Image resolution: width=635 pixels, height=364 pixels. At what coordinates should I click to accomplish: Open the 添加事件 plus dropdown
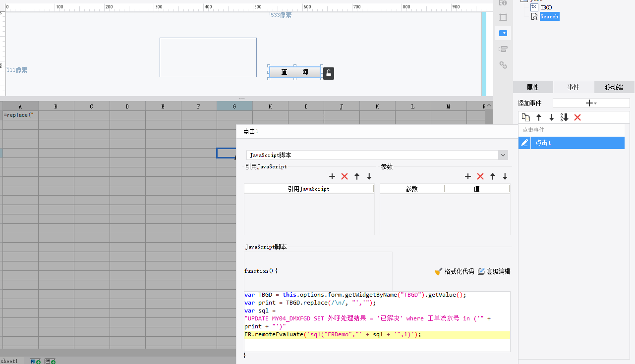(591, 103)
